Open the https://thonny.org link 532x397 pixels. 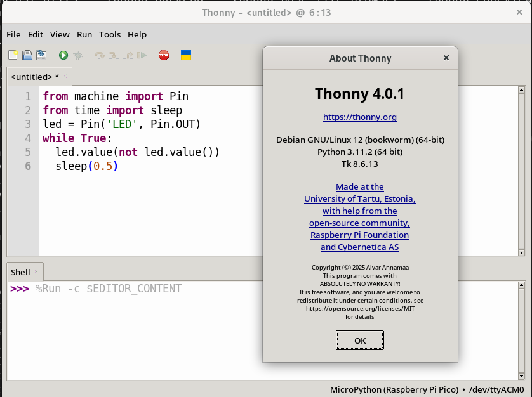point(359,117)
